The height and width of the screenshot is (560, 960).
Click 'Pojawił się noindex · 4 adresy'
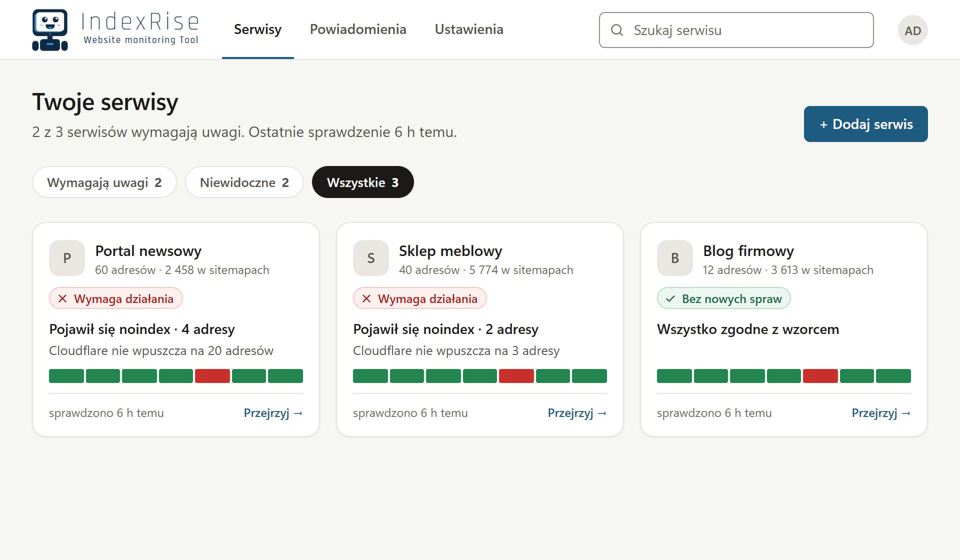pyautogui.click(x=142, y=329)
